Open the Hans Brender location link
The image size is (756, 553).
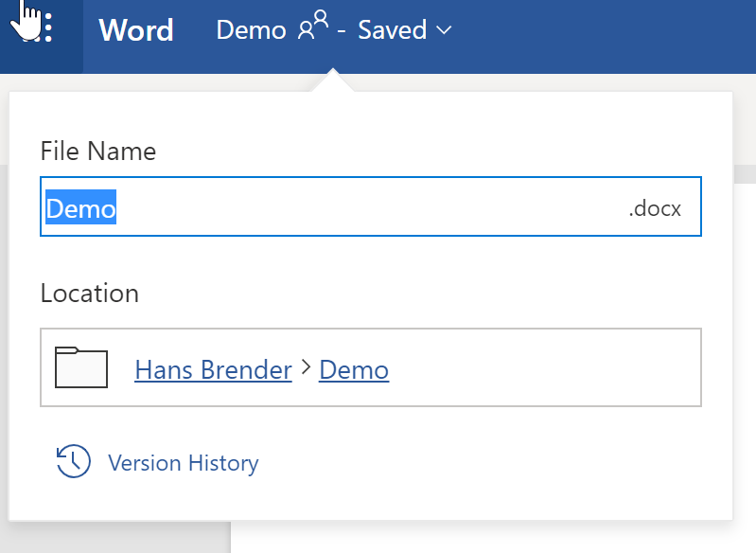coord(213,369)
